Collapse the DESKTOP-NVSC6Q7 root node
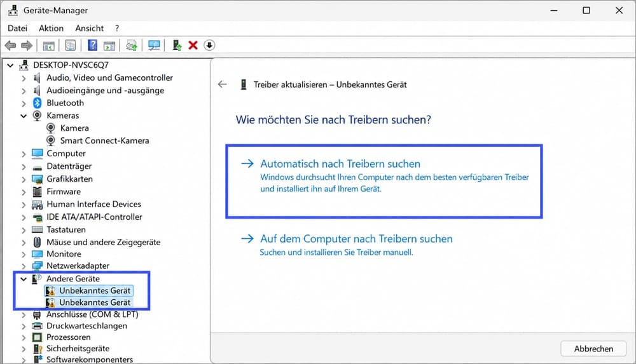Screen dimensions: 636x364 10,65
